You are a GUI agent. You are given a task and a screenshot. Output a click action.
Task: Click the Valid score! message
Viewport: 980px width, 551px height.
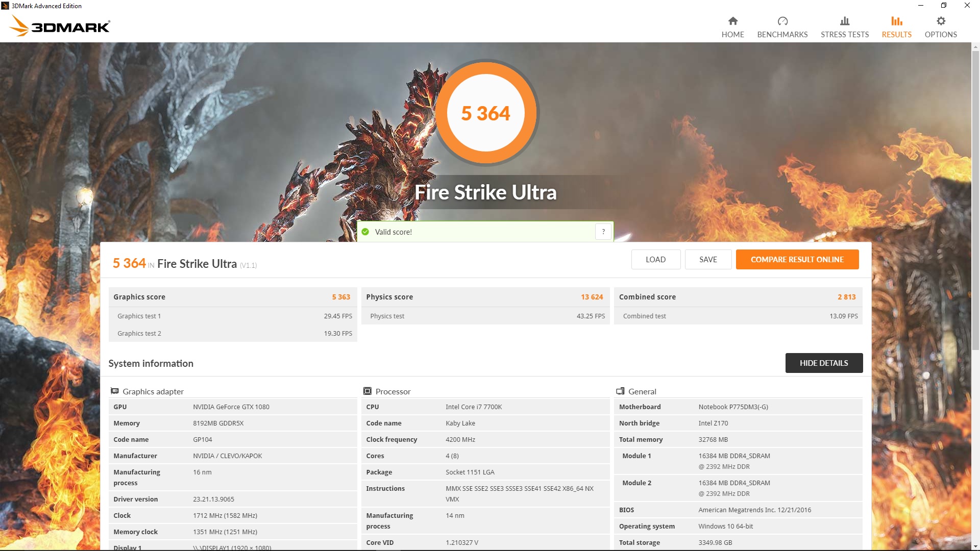(393, 232)
